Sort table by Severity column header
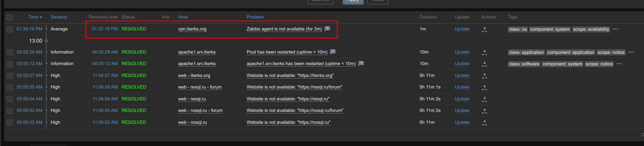Image resolution: width=644 pixels, height=146 pixels. point(59,17)
